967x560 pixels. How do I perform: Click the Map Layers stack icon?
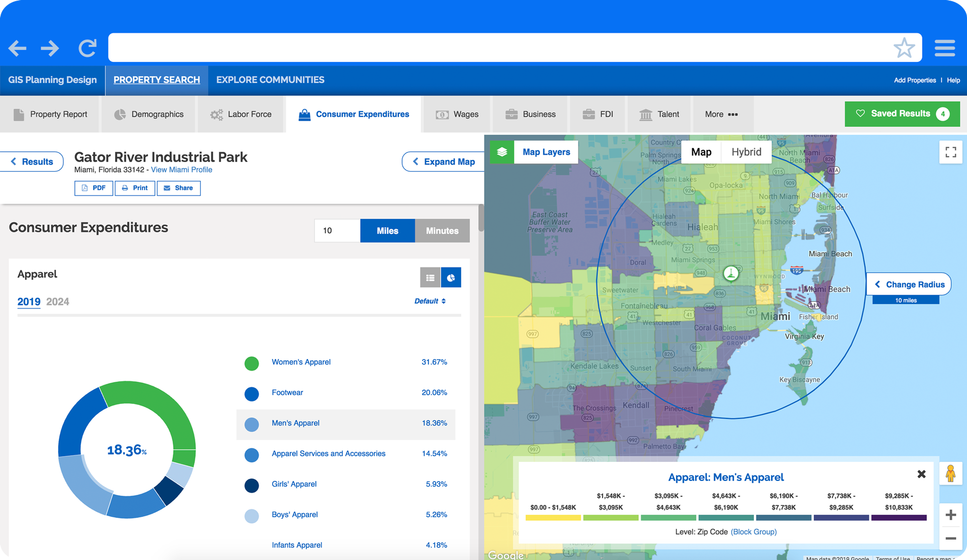pos(502,152)
